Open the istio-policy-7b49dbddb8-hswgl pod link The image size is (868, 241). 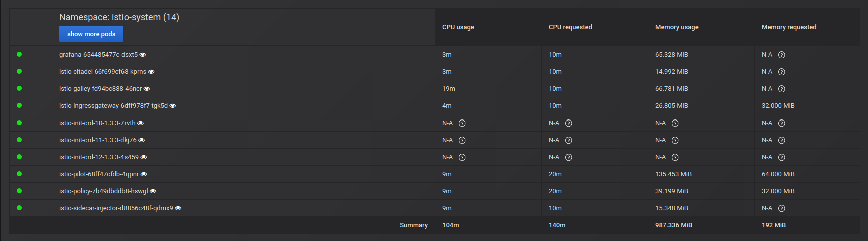point(103,191)
